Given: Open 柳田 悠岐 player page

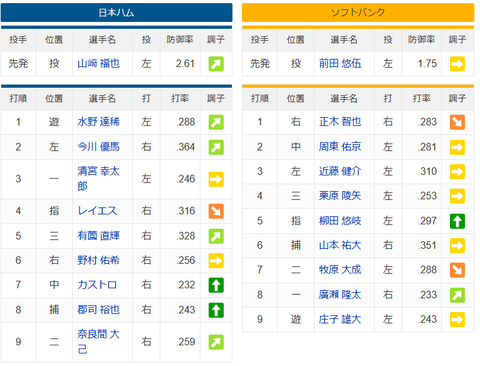Looking at the screenshot, I should (x=340, y=221).
